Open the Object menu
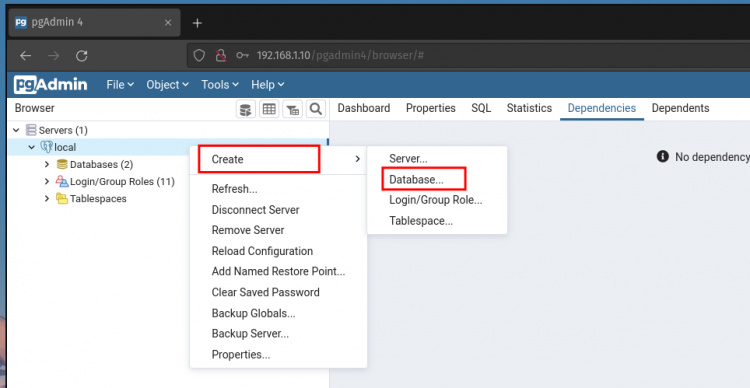750x388 pixels. [167, 85]
